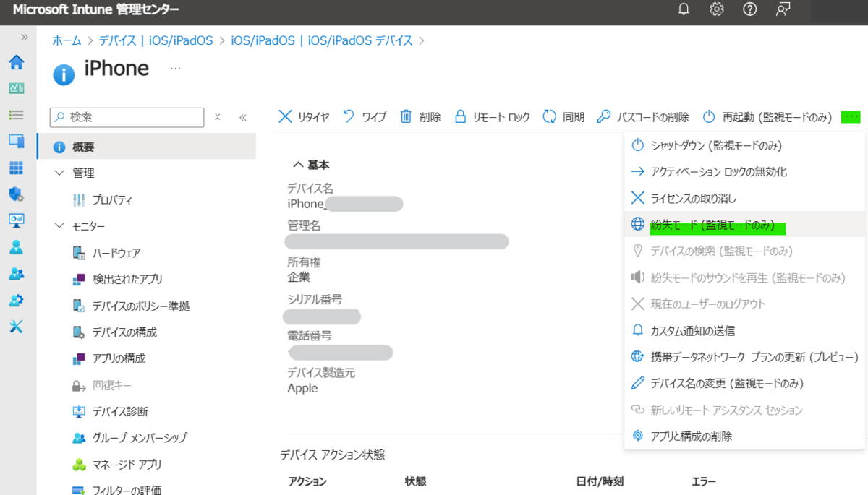Click the 日付/時刻 column header
868x495 pixels.
(600, 481)
